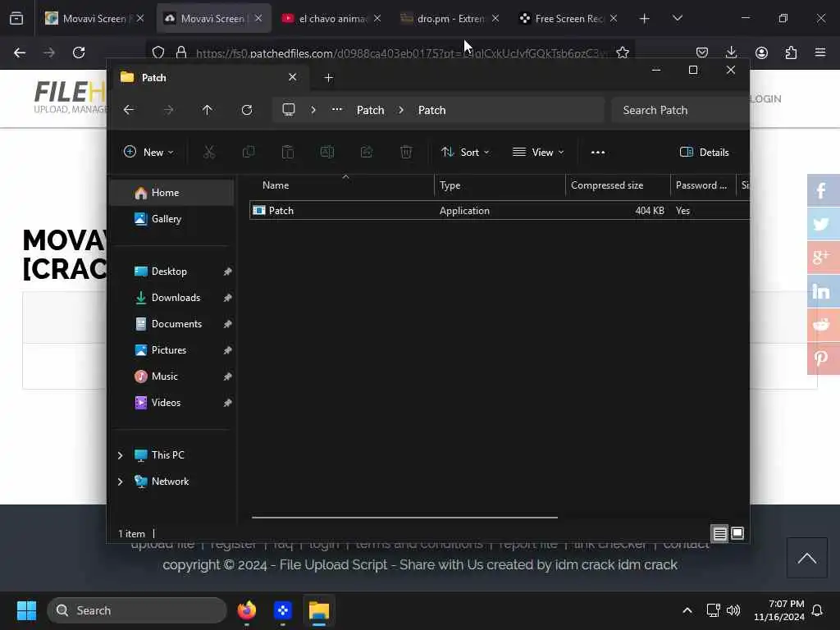Open the See more ellipsis in toolbar
This screenshot has height=630, width=840.
pos(598,152)
